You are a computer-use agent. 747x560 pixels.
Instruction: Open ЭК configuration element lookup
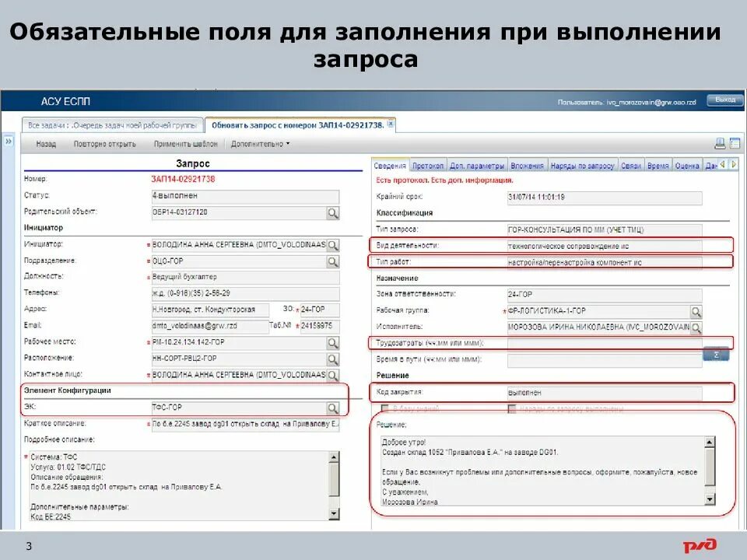coord(333,408)
